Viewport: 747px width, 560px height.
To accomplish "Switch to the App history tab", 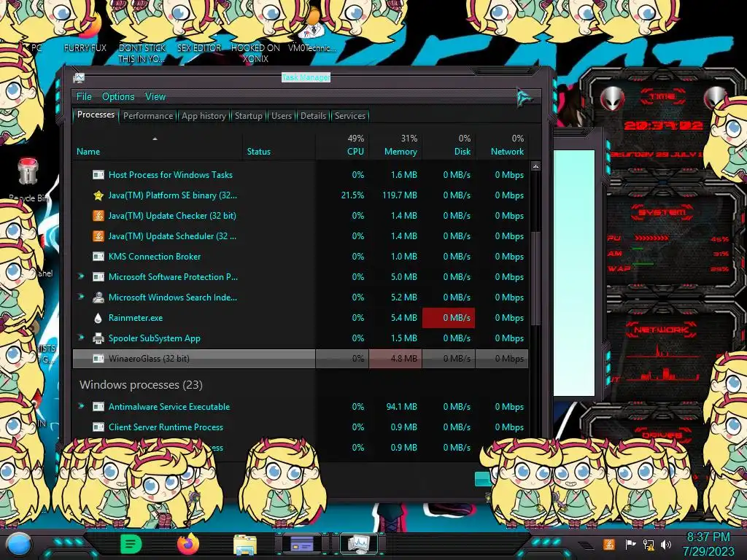I will tap(204, 116).
